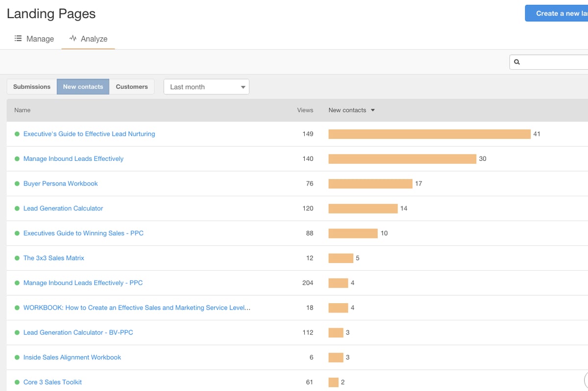The width and height of the screenshot is (588, 391).
Task: Select the New contacts metric toggle
Action: pyautogui.click(x=83, y=86)
